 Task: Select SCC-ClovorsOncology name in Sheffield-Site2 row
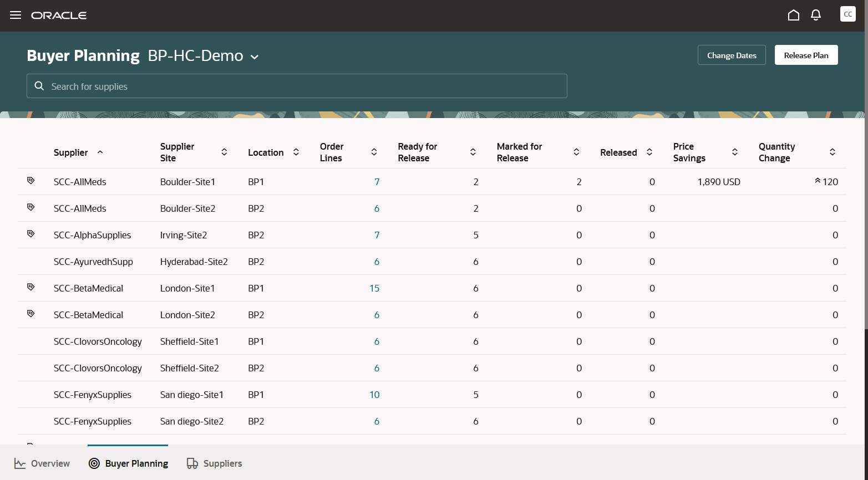pos(98,368)
